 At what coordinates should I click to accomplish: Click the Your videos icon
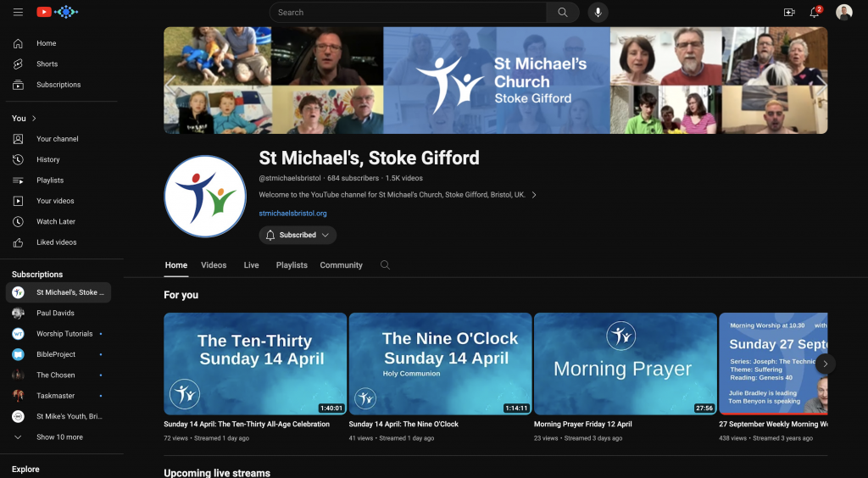point(19,201)
